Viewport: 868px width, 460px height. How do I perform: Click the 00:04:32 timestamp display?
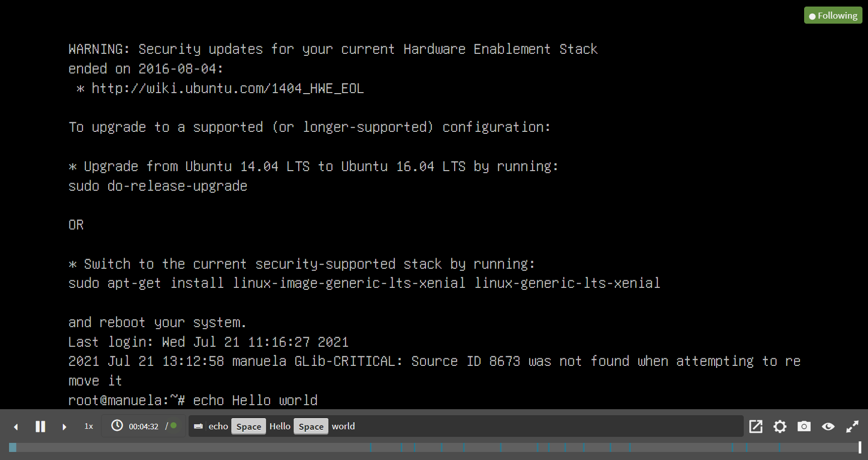pyautogui.click(x=143, y=426)
